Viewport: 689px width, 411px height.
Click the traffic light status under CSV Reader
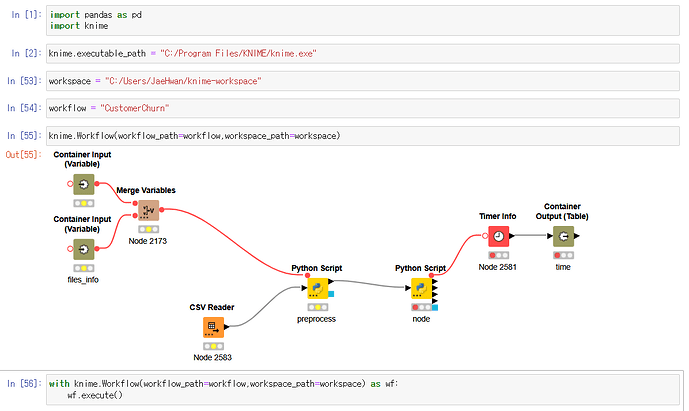(213, 346)
